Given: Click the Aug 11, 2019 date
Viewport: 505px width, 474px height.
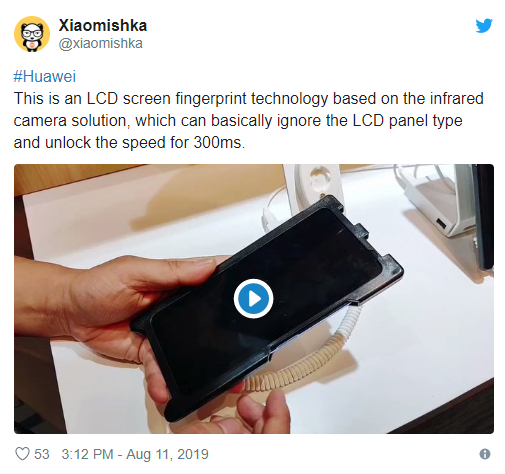Looking at the screenshot, I should (x=167, y=454).
